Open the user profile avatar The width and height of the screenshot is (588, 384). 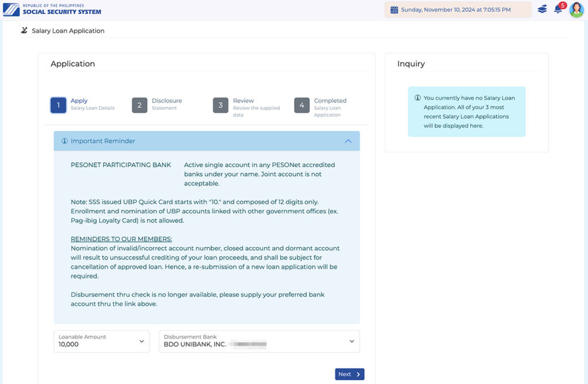576,10
